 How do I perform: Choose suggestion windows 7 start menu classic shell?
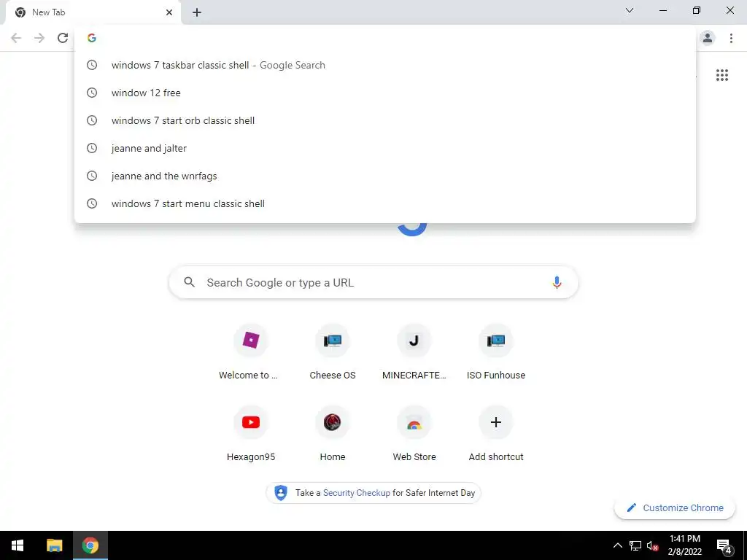tap(385, 203)
